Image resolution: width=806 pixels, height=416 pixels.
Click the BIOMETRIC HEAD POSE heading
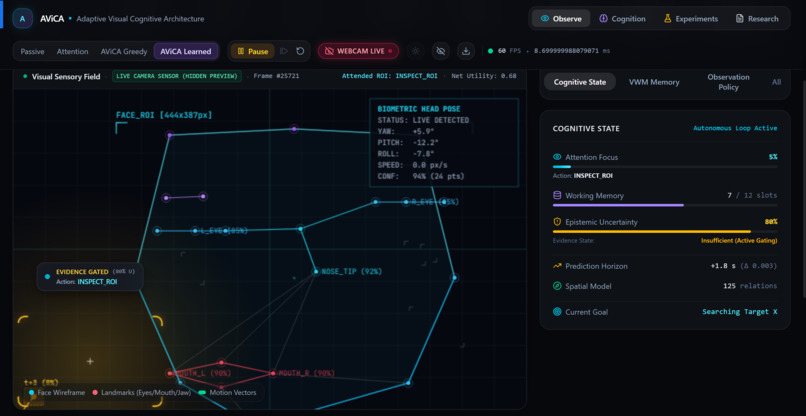point(419,109)
